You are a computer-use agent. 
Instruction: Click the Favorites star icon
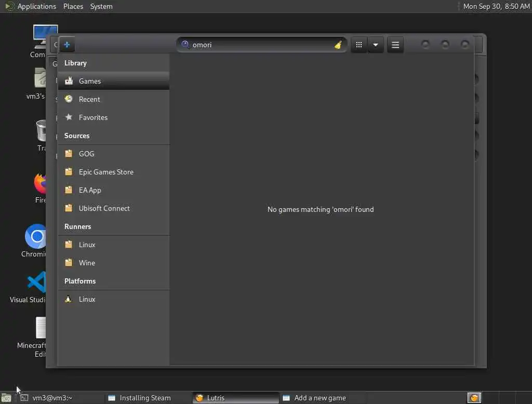click(69, 117)
